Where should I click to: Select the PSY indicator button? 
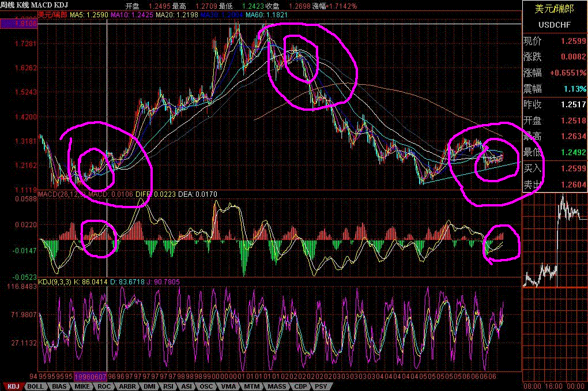click(x=321, y=387)
